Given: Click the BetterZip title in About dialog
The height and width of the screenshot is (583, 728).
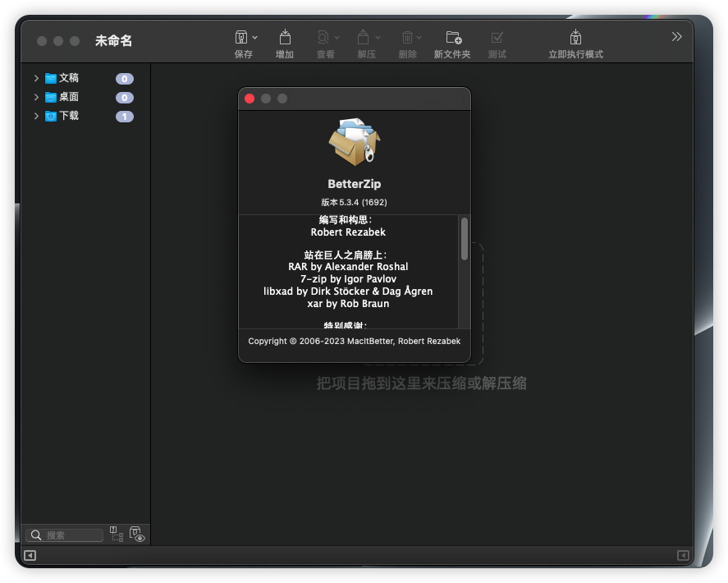Looking at the screenshot, I should point(355,184).
